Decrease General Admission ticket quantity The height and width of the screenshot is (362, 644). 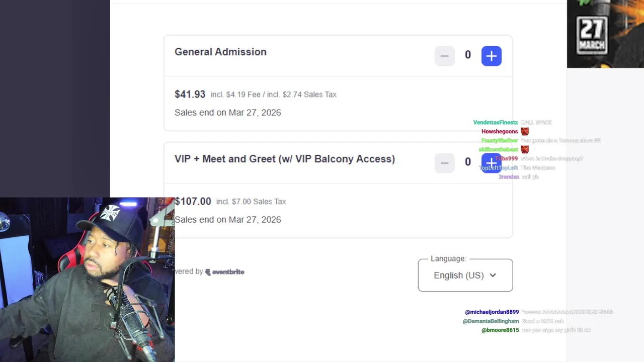coord(444,56)
